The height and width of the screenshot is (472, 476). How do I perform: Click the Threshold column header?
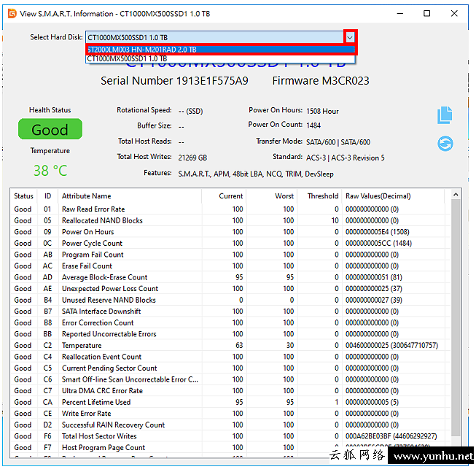point(320,196)
